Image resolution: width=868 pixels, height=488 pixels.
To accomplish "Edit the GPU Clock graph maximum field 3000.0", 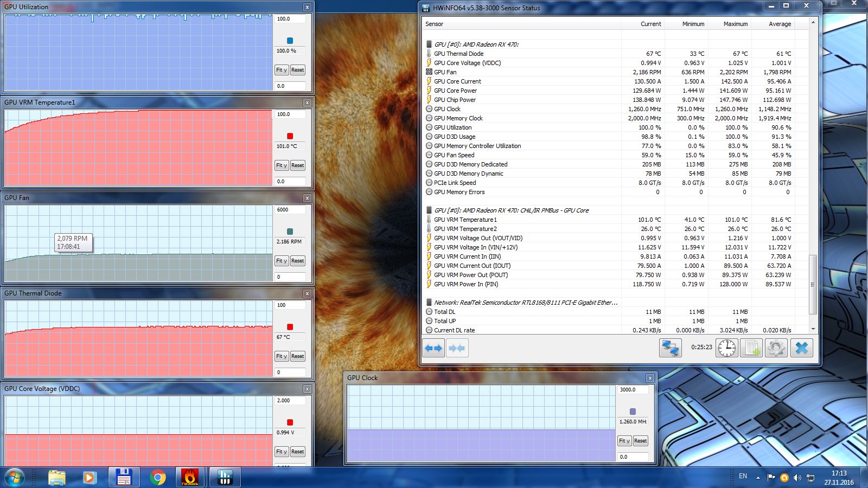I will point(633,390).
